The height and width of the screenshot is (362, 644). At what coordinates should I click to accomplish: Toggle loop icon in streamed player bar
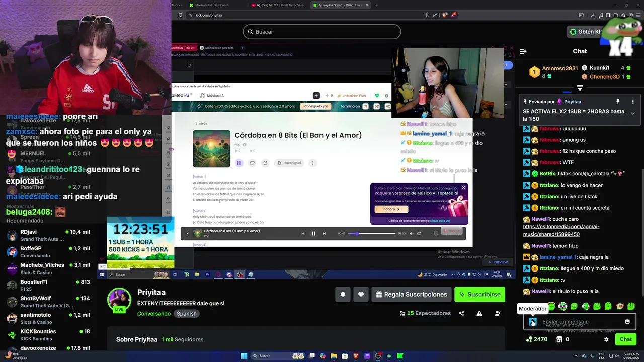419,233
